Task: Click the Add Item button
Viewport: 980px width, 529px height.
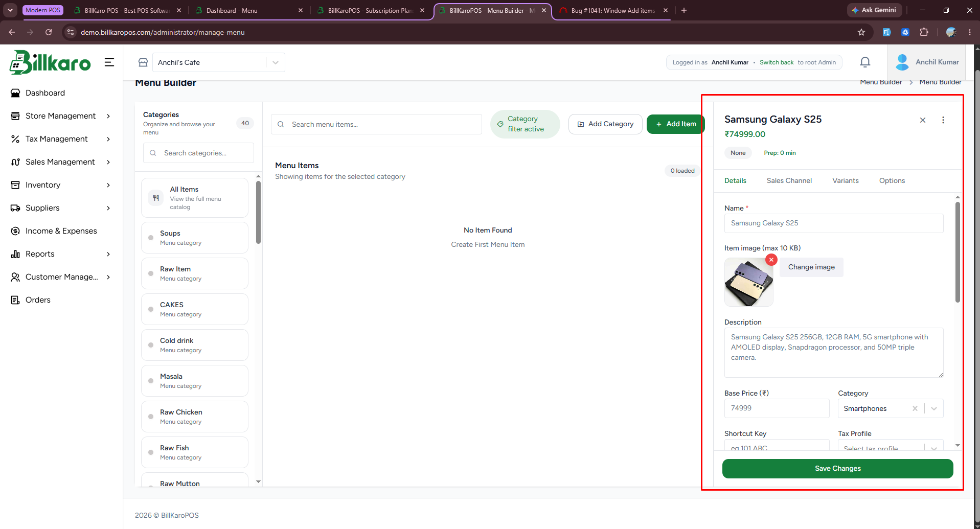Action: pyautogui.click(x=676, y=124)
